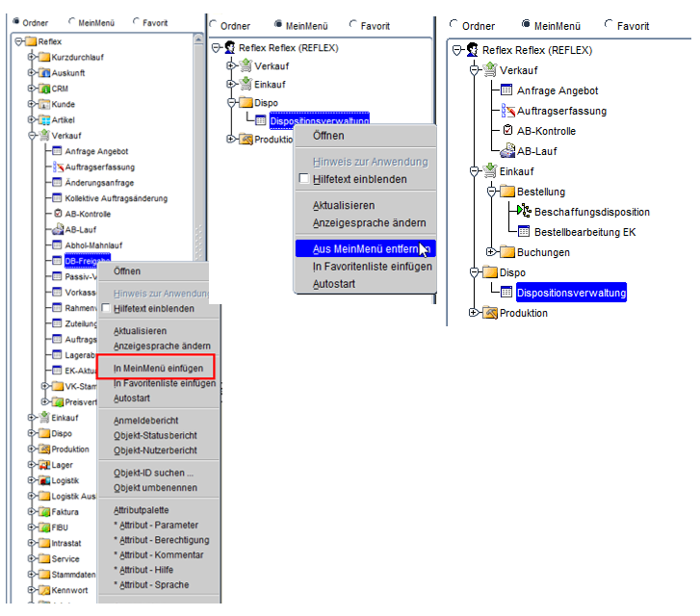Screen dimensions: 700x616
Task: Click 'Objekt umbenennen' in left context menu
Action: click(x=154, y=488)
